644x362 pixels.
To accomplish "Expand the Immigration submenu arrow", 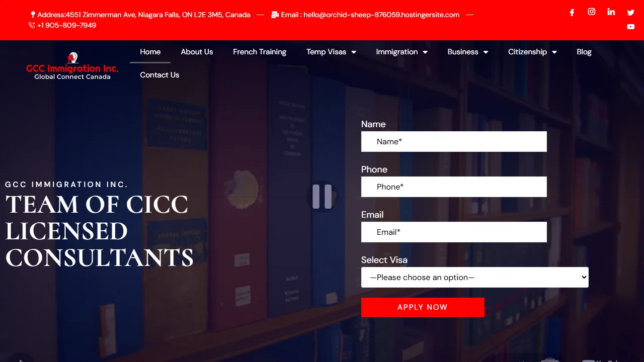I will (425, 52).
